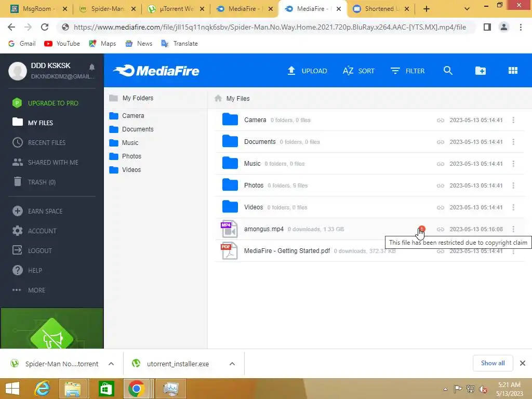The width and height of the screenshot is (532, 399).
Task: Click Logout in sidebar
Action: point(32,250)
